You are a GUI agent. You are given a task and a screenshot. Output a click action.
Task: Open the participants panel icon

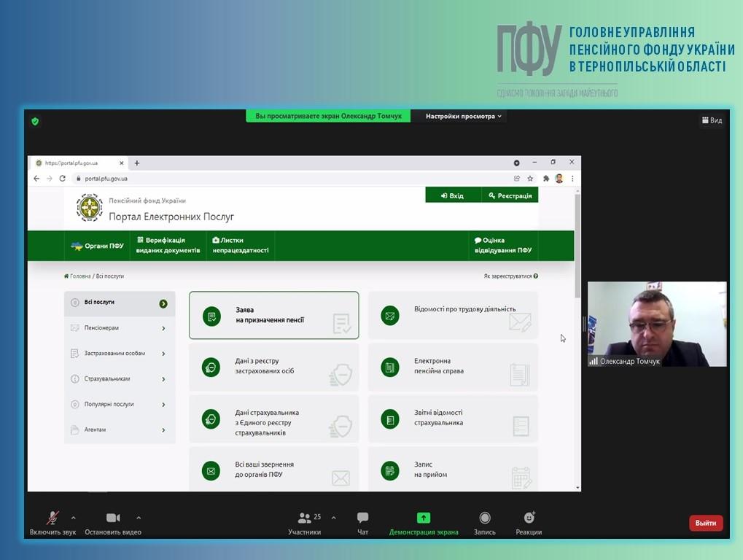pyautogui.click(x=305, y=518)
